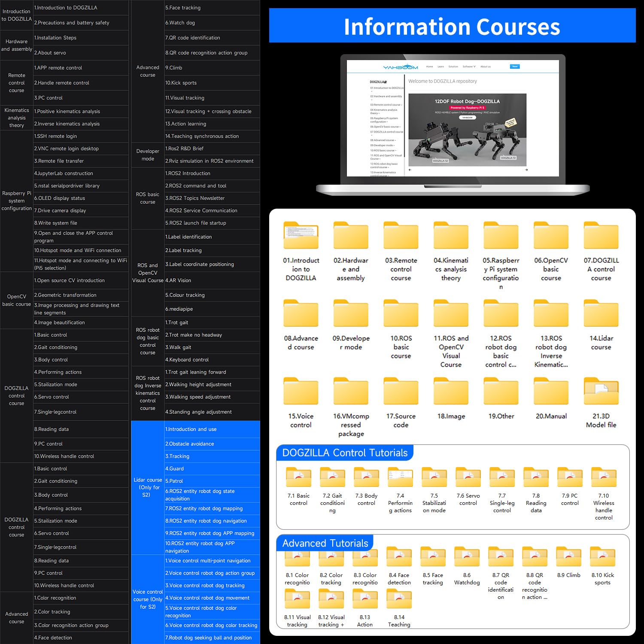Click the '2.Obstacle avoidance' Lidar course row
The image size is (644, 644).
212,444
